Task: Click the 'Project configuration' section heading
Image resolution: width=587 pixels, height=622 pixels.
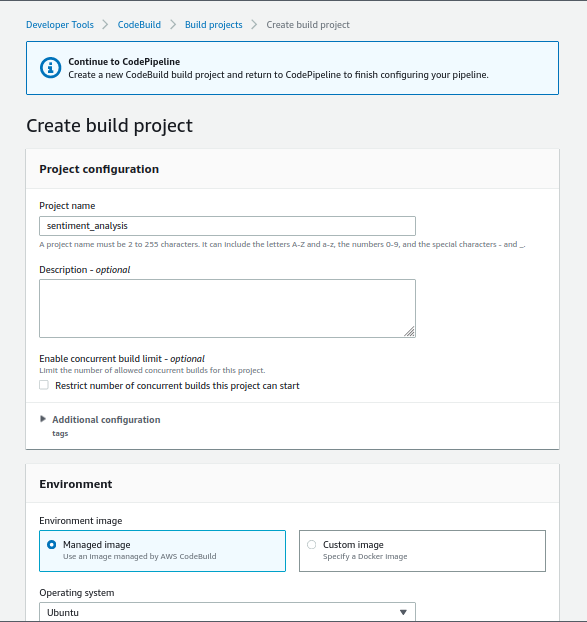Action: pos(99,169)
